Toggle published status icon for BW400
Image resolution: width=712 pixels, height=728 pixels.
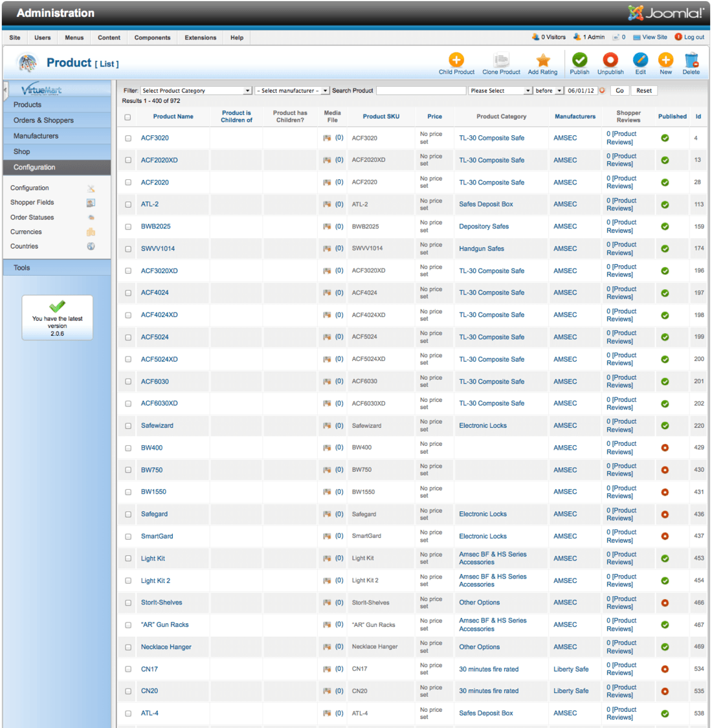click(x=665, y=448)
